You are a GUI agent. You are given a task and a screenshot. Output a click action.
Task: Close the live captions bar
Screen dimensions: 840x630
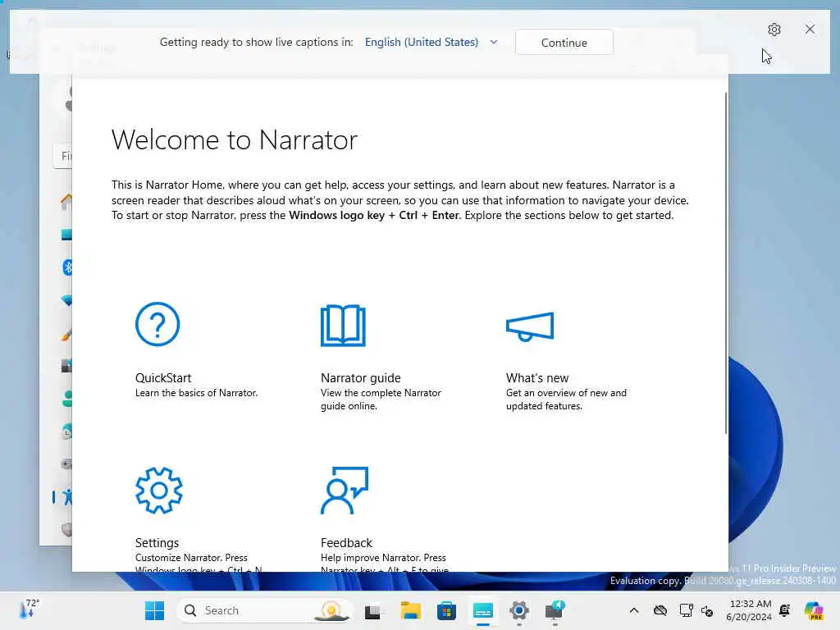[x=810, y=29]
